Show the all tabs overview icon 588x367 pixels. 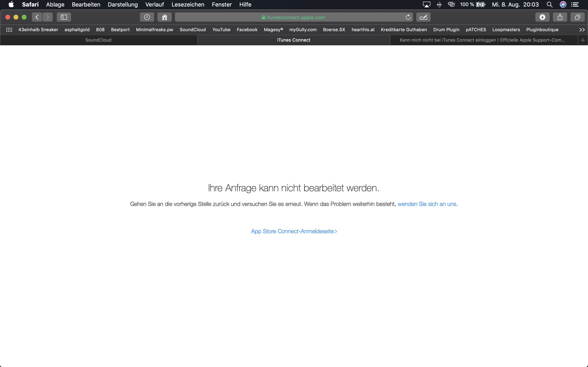pos(577,17)
